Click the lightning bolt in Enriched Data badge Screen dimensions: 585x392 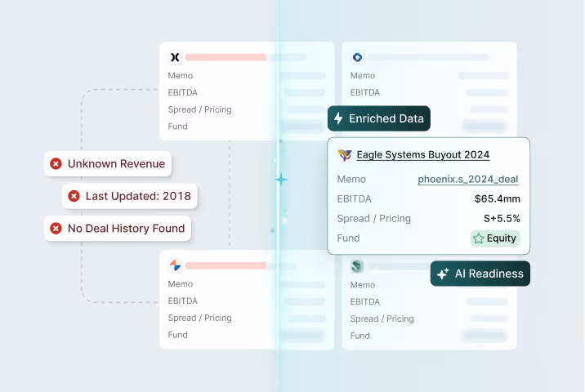[338, 118]
